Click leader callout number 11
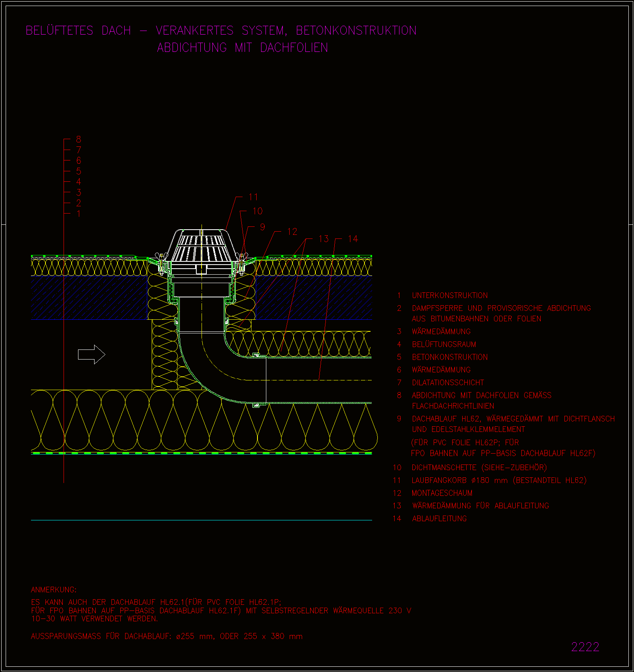Screen dimensions: 634x672 click(x=253, y=197)
